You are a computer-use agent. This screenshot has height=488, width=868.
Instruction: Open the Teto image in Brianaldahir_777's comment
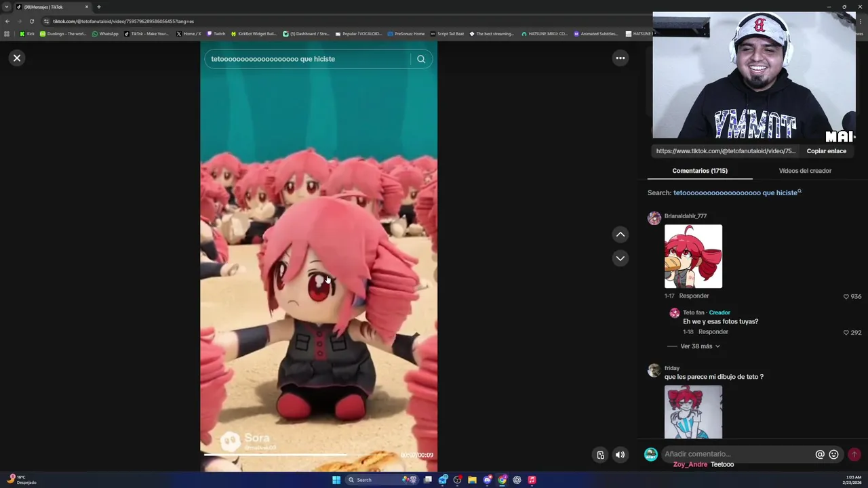(x=693, y=256)
